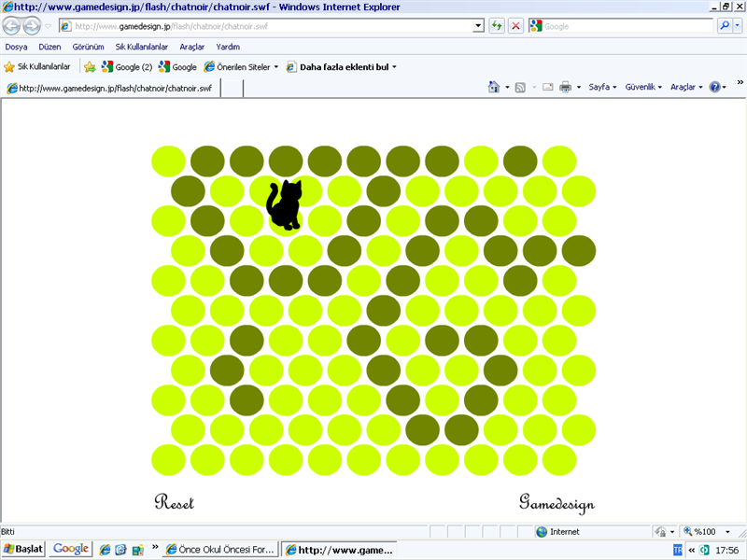The height and width of the screenshot is (560, 747).
Task: Click the light circle at the board's bottom-left corner
Action: click(x=169, y=460)
